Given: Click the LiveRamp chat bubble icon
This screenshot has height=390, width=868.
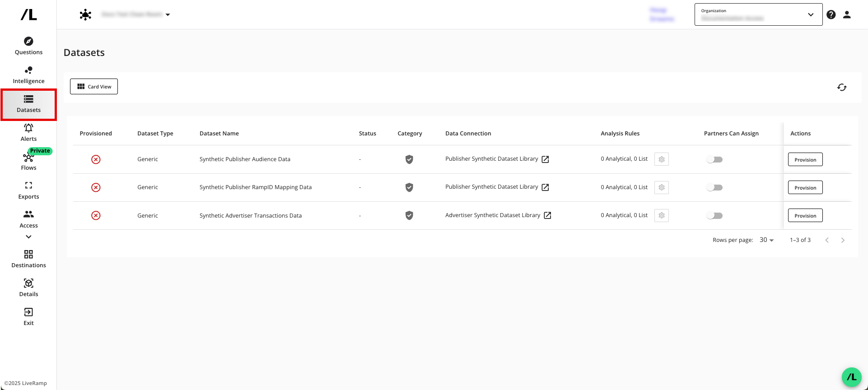Looking at the screenshot, I should coord(851,377).
